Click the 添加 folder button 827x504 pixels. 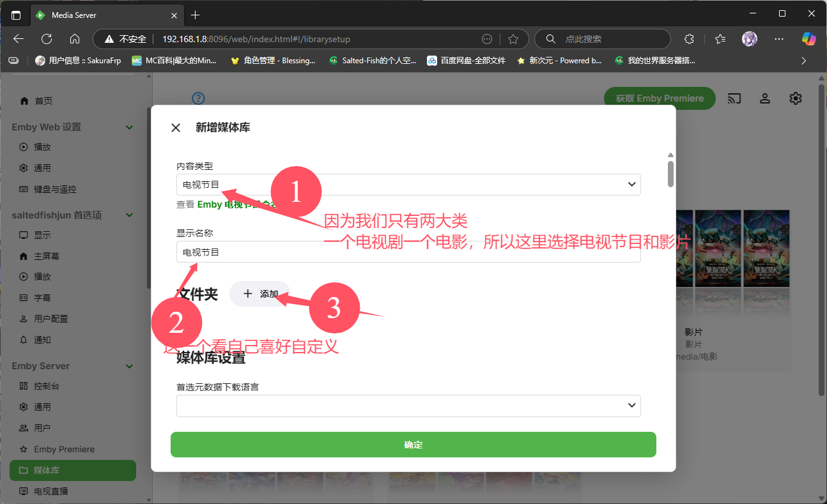pyautogui.click(x=260, y=294)
